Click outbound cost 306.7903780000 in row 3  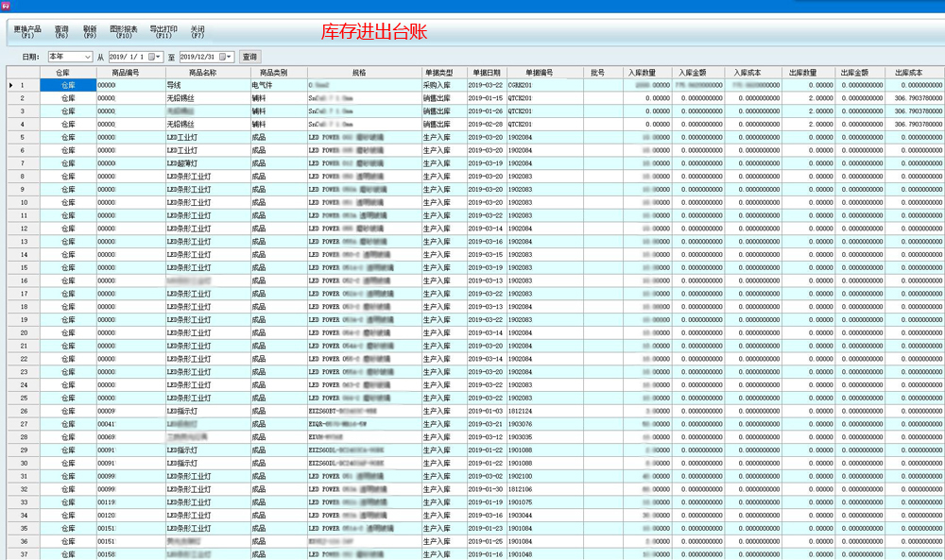(914, 111)
